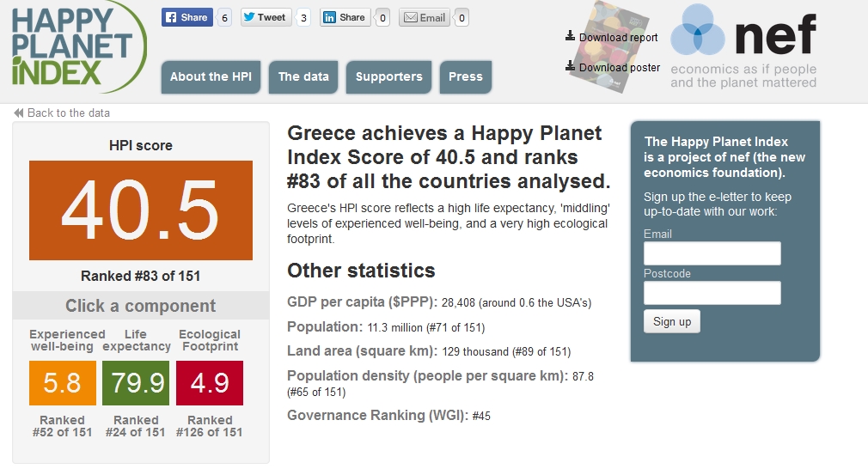This screenshot has width=868, height=475.
Task: Click LinkedIn share count 0
Action: 382,18
